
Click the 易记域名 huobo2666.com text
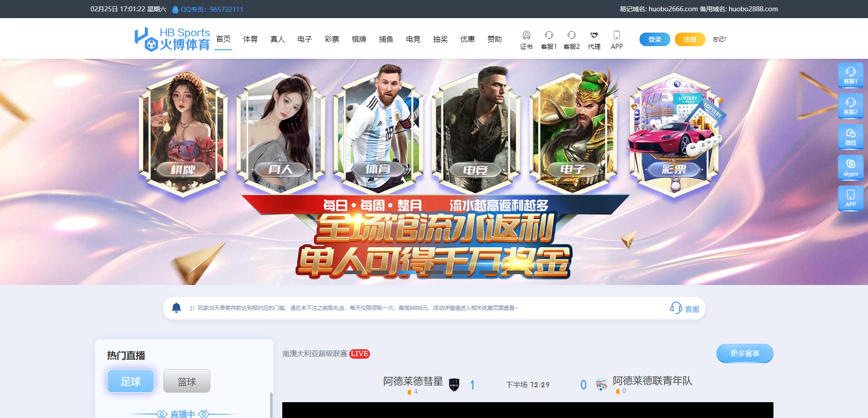(659, 9)
